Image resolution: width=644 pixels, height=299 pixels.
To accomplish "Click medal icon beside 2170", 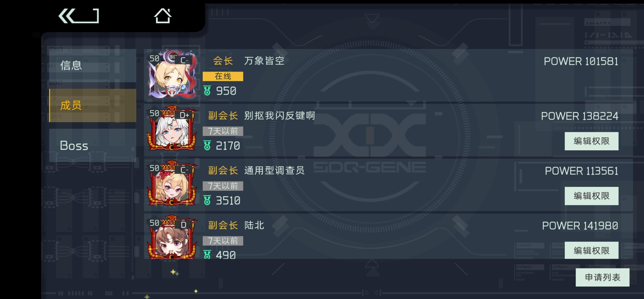I will tap(207, 146).
